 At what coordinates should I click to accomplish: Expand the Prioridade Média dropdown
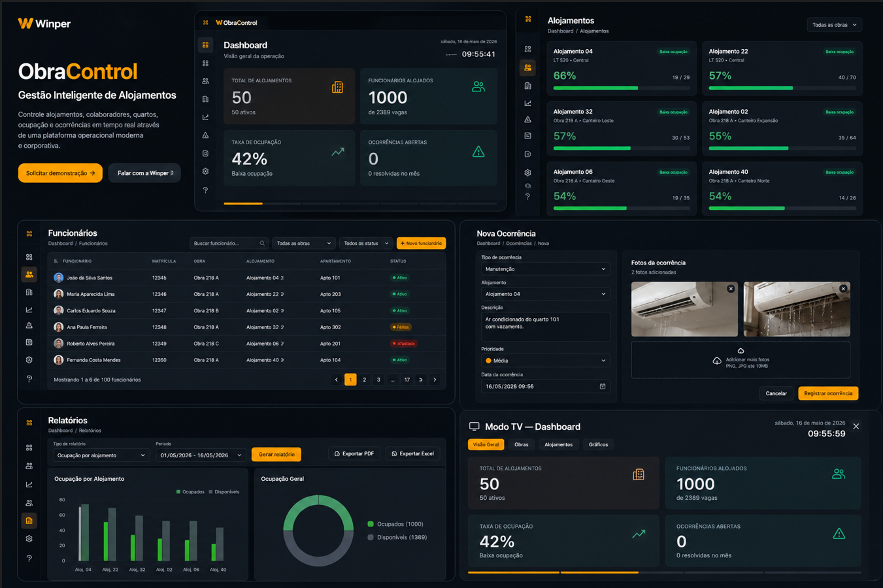coord(545,360)
